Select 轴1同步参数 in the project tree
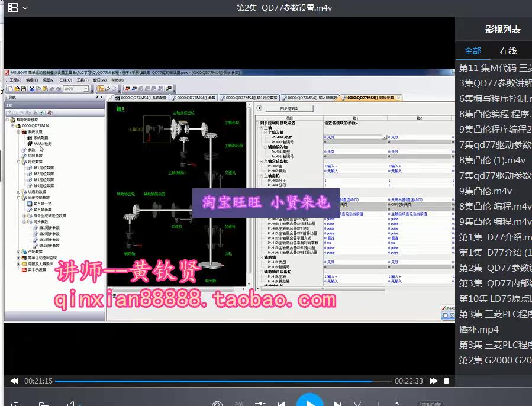Screen dimensions: 532x406 pyautogui.click(x=49, y=227)
